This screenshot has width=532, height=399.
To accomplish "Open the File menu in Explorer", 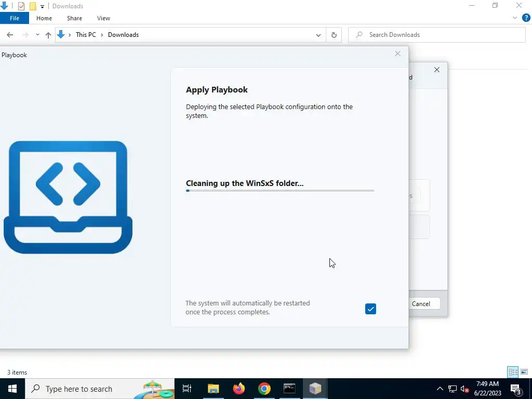I will pos(15,18).
